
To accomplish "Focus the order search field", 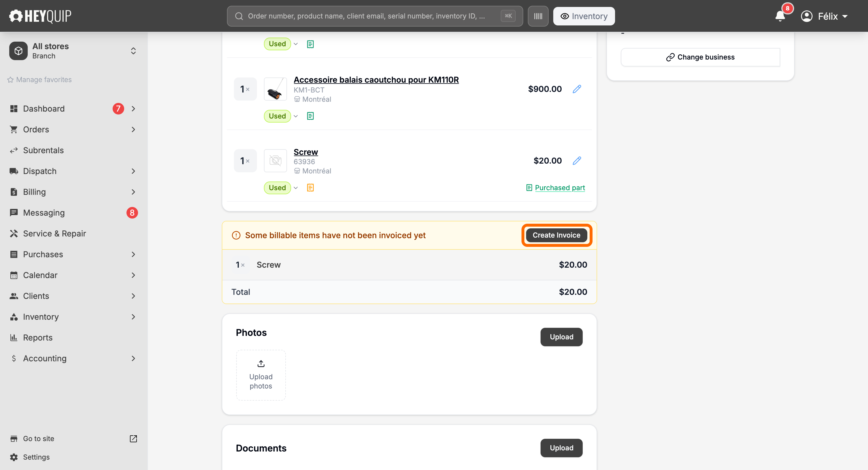I will tap(375, 16).
